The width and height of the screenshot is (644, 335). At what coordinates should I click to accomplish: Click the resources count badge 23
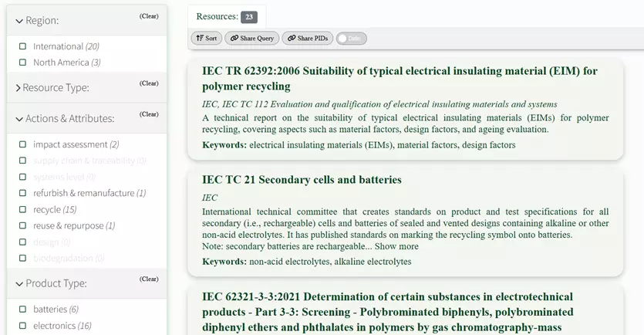[249, 17]
